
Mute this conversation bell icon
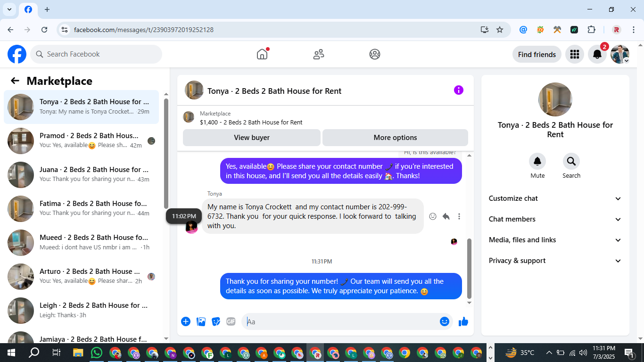coord(537,162)
